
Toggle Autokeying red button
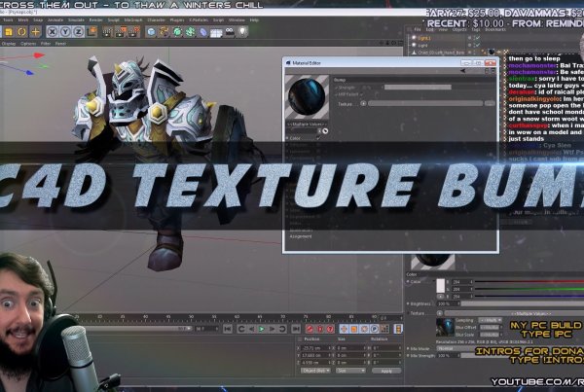[320, 329]
